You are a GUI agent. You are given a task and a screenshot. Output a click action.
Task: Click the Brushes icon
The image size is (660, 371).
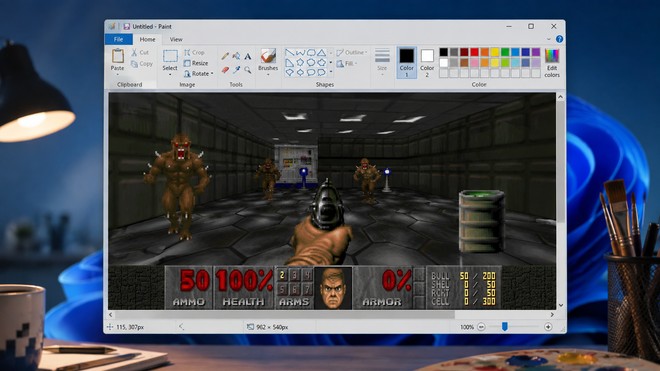tap(268, 56)
